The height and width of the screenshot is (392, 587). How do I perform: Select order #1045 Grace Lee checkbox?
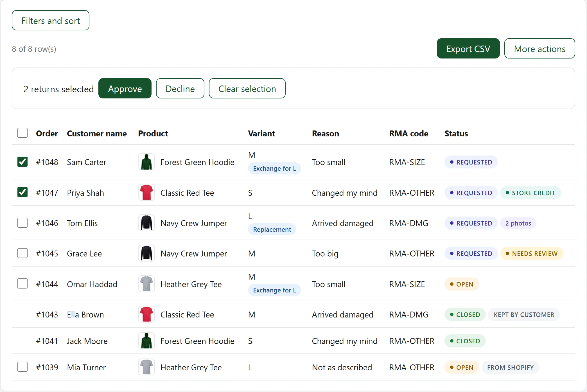tap(22, 253)
